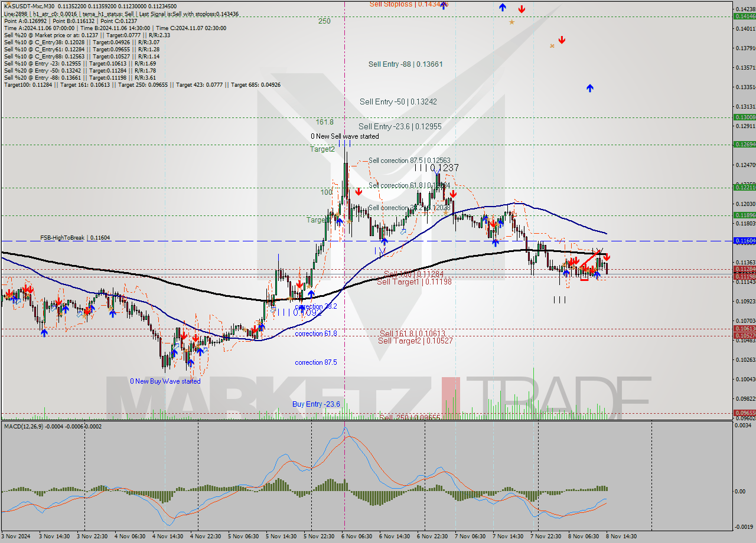This screenshot has width=756, height=543.
Task: Click the 'FSB-HighToBreak | 0.11604' label
Action: pyautogui.click(x=75, y=237)
